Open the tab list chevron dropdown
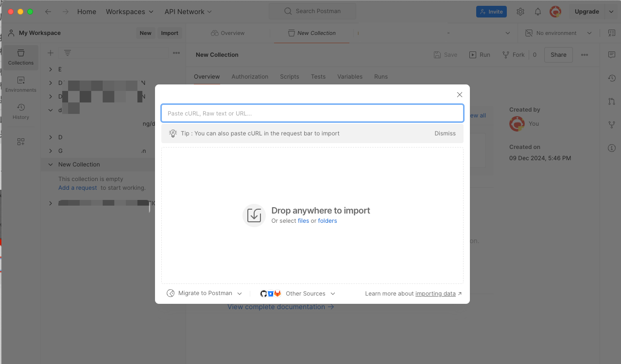 [x=508, y=33]
